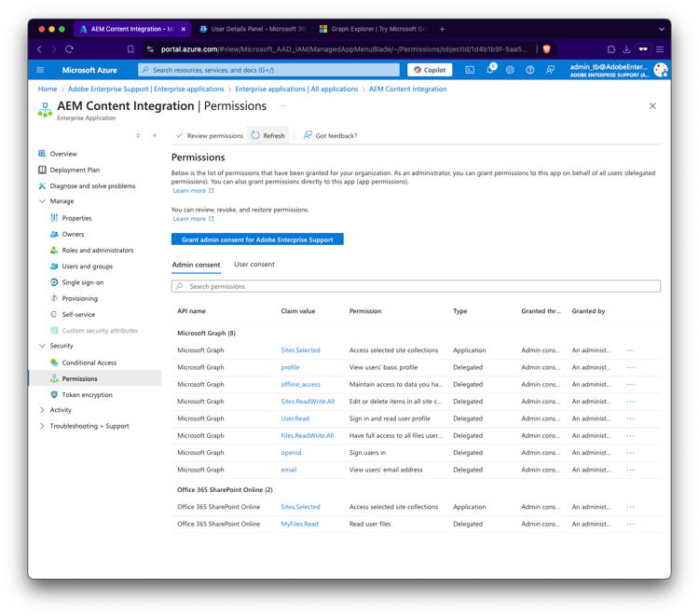Click Got feedback? toolbar button

(x=330, y=135)
